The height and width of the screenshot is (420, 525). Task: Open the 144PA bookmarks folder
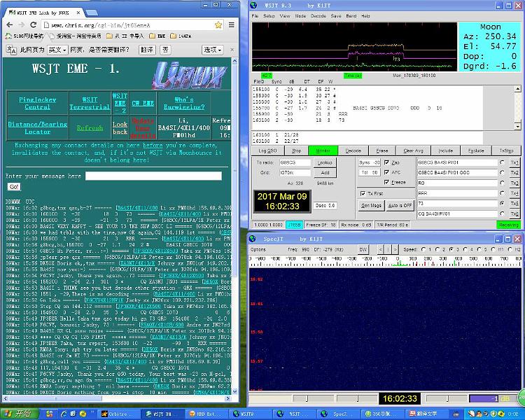[181, 36]
